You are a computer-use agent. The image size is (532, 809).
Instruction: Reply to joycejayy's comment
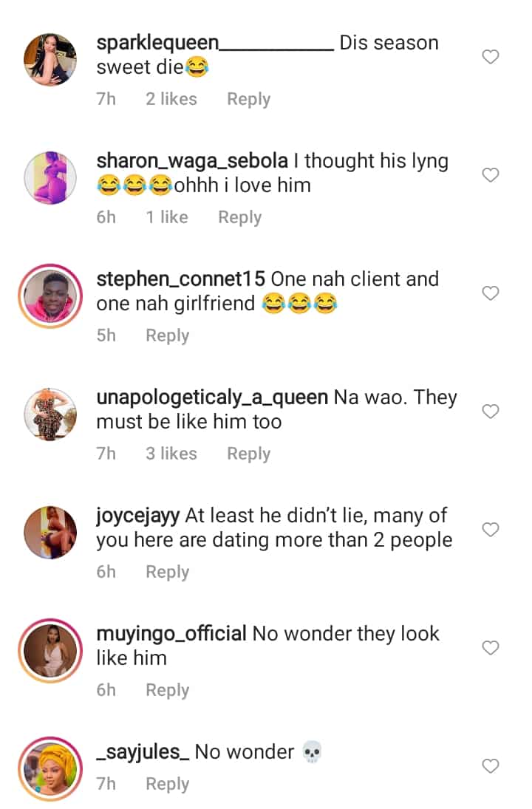tap(167, 572)
